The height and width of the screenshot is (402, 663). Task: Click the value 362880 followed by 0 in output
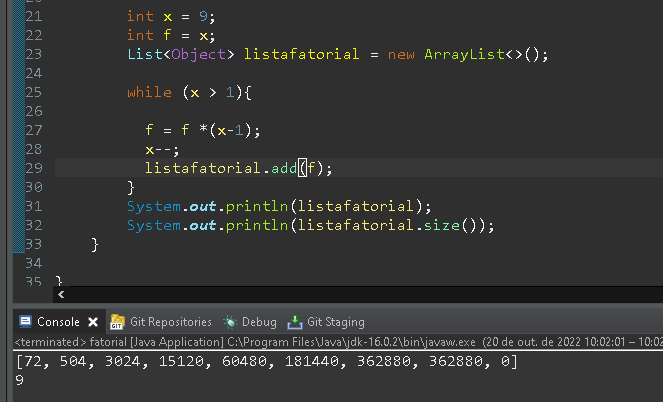(x=455, y=361)
